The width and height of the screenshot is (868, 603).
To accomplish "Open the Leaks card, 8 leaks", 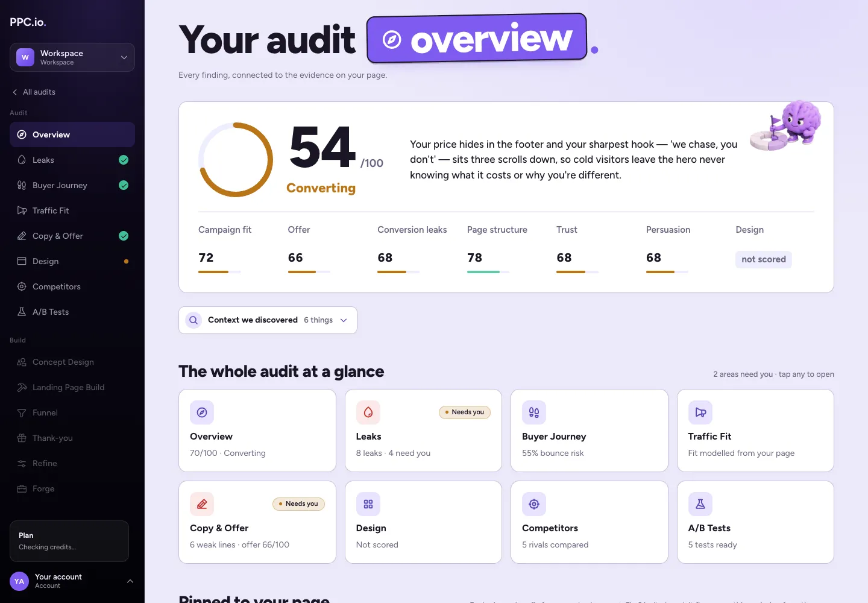I will coord(423,431).
